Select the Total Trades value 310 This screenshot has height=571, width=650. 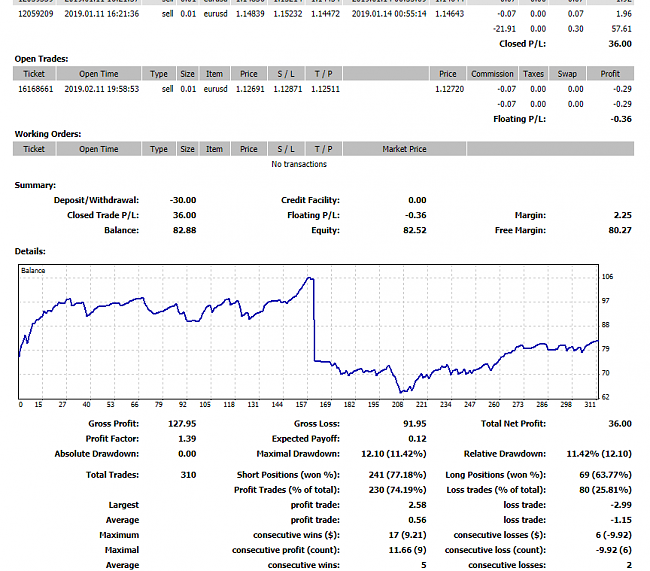[x=188, y=475]
